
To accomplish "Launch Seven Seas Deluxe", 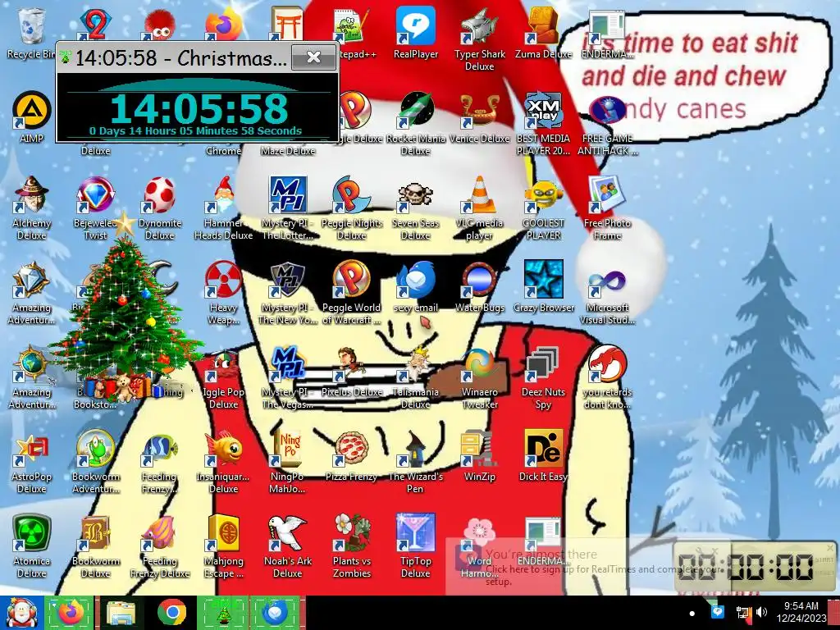I will point(416,208).
